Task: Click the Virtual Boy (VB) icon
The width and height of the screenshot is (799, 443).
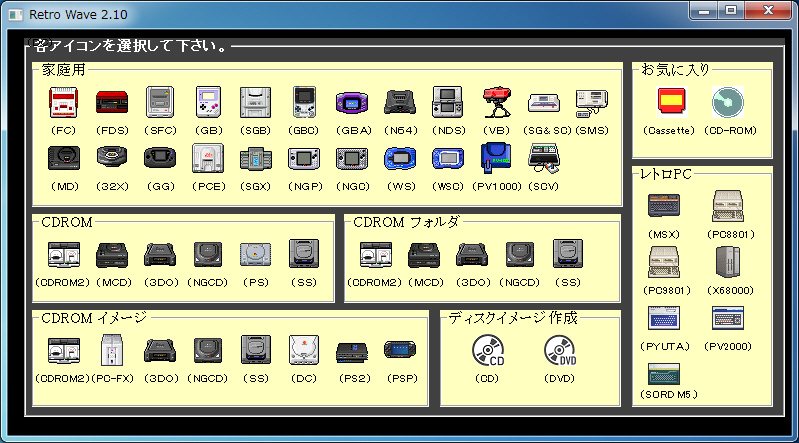Action: (497, 102)
